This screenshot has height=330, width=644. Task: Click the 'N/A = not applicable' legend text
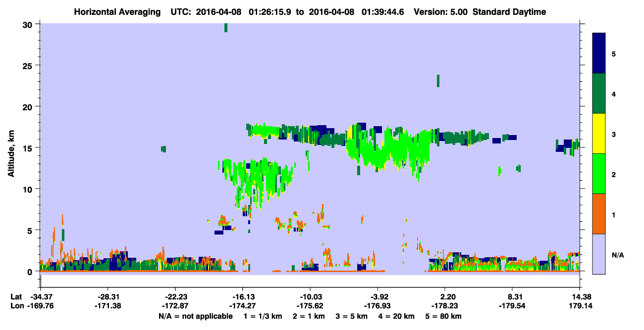[195, 316]
